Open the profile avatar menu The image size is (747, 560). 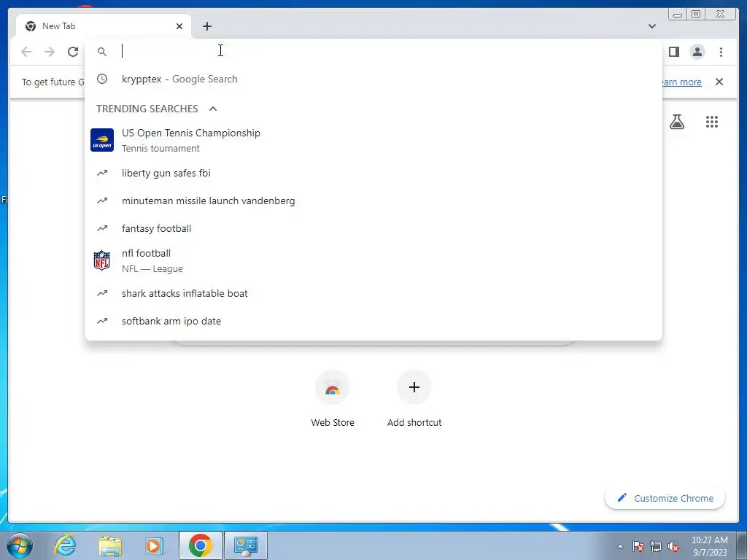[x=697, y=52]
